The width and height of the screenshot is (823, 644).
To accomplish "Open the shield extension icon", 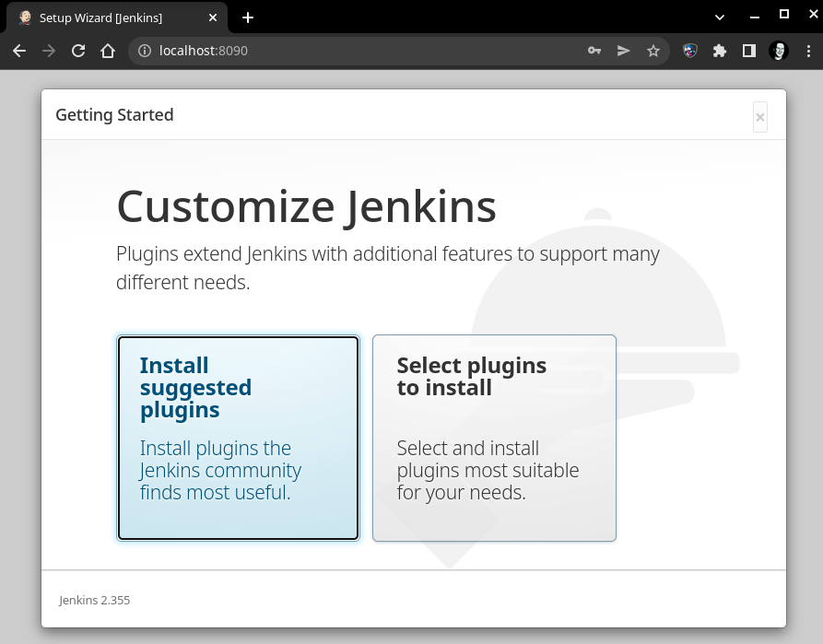I will (x=689, y=51).
